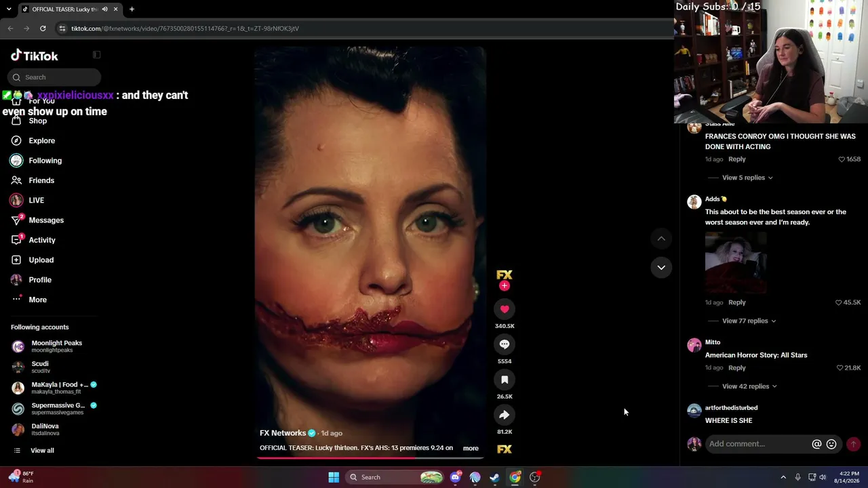Screen dimensions: 868x488
Task: Open MaKayla Food account
Action: click(55, 388)
